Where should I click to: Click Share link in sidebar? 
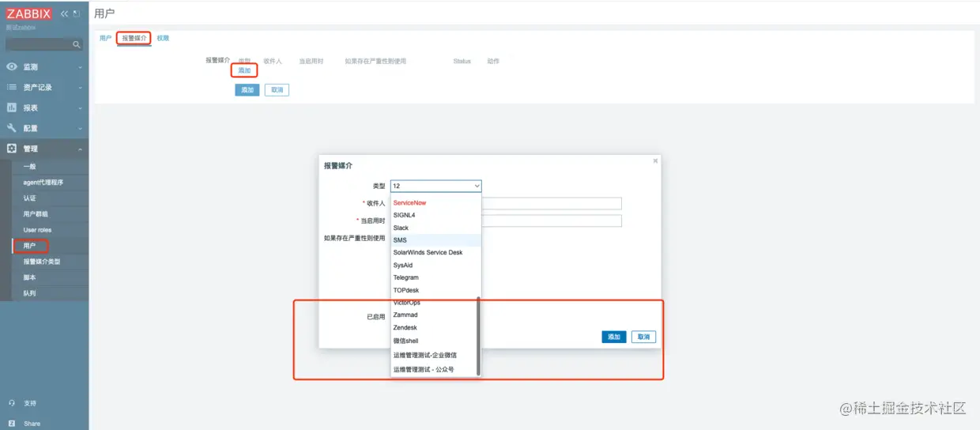point(32,424)
